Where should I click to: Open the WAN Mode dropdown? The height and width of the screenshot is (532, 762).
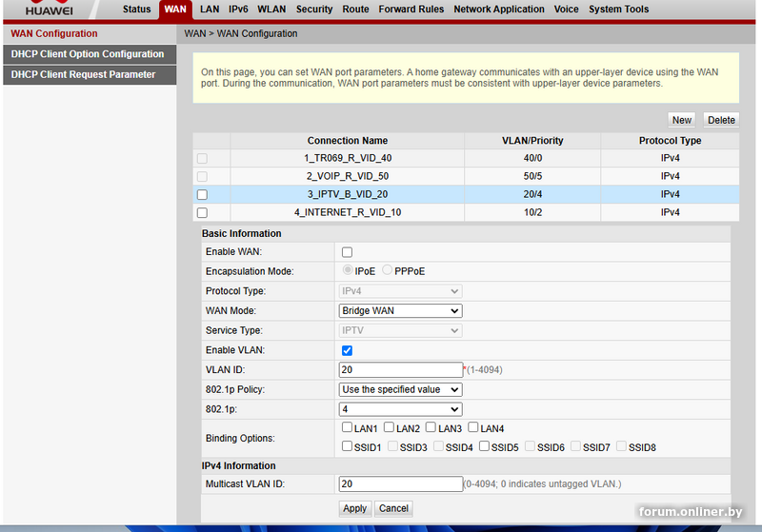[x=400, y=311]
